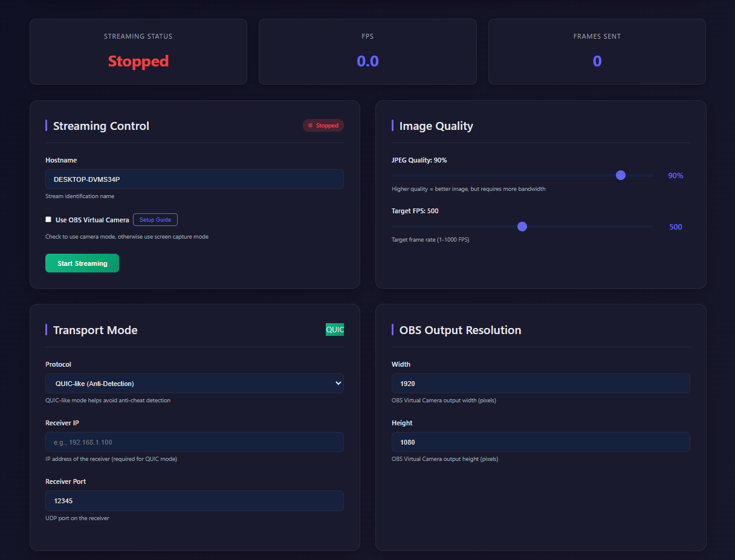Enable the Use OBS Virtual Camera checkbox
Screen dimensions: 735x560
tap(48, 220)
